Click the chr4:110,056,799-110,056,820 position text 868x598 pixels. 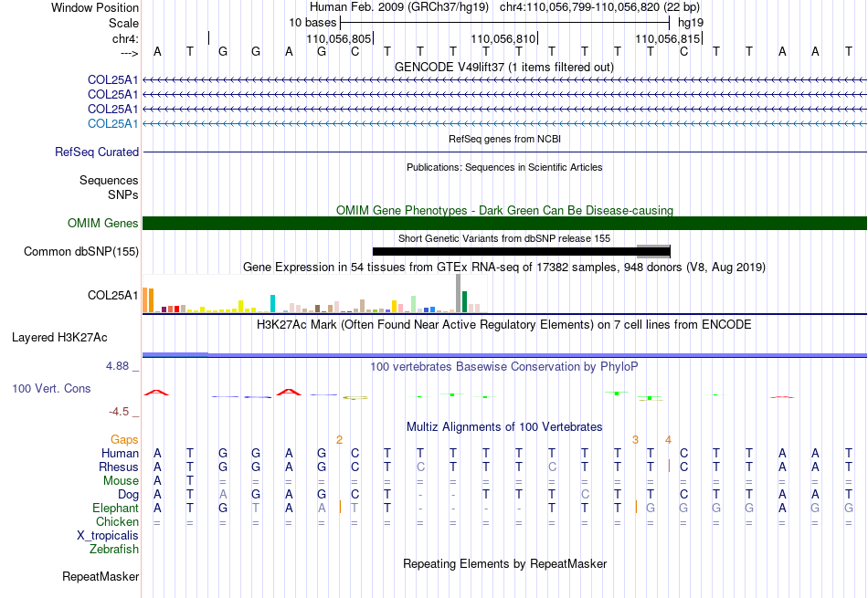(x=599, y=7)
